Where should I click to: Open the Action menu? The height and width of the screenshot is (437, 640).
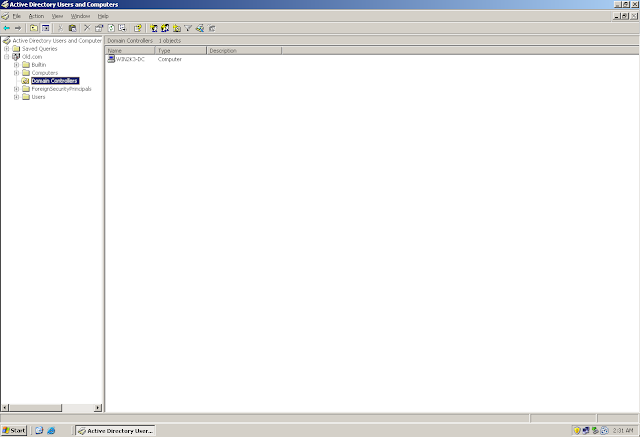click(x=36, y=16)
